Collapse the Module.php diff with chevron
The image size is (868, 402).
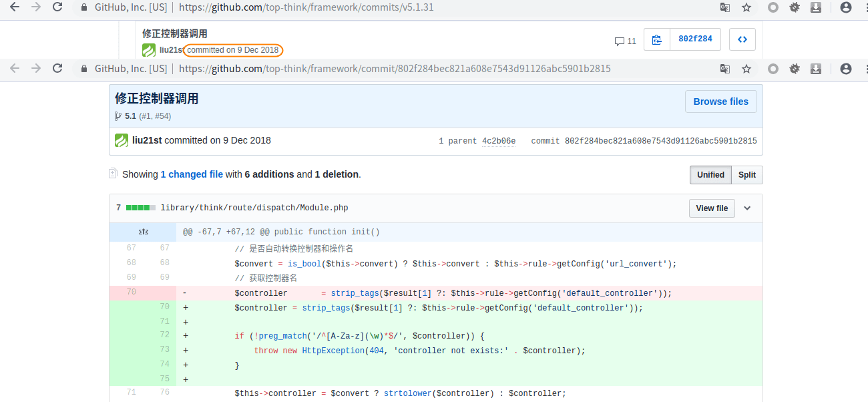pyautogui.click(x=747, y=208)
